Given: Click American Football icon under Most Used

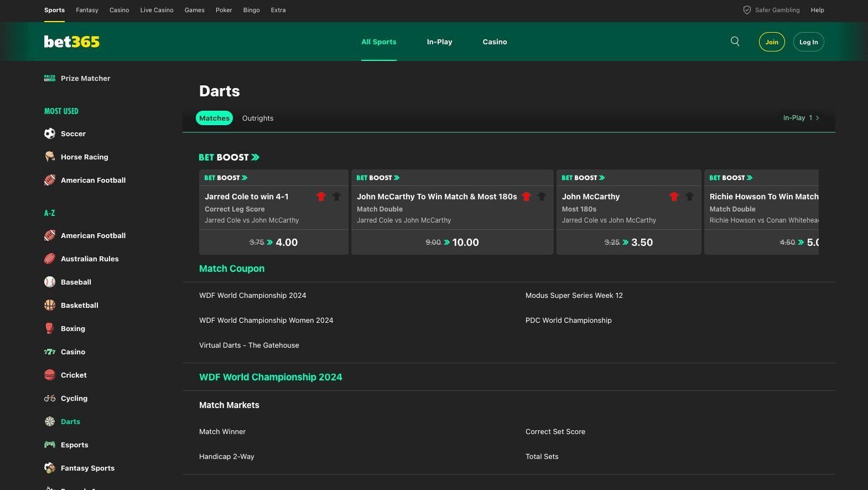Looking at the screenshot, I should (50, 180).
